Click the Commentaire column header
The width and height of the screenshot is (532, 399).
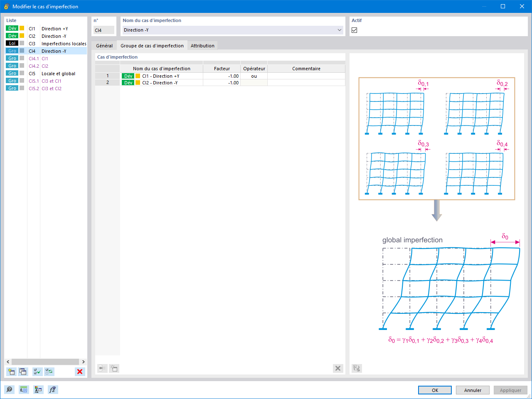coord(306,69)
